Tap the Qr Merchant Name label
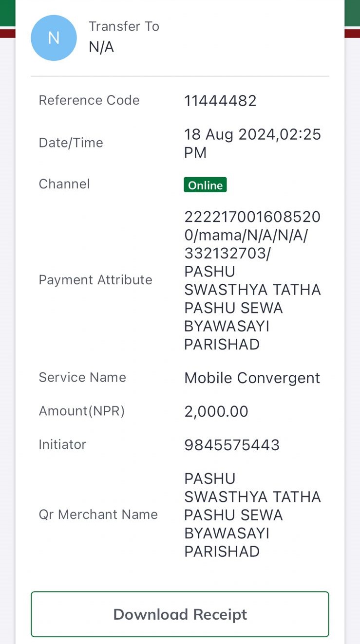This screenshot has height=644, width=360. tap(98, 515)
